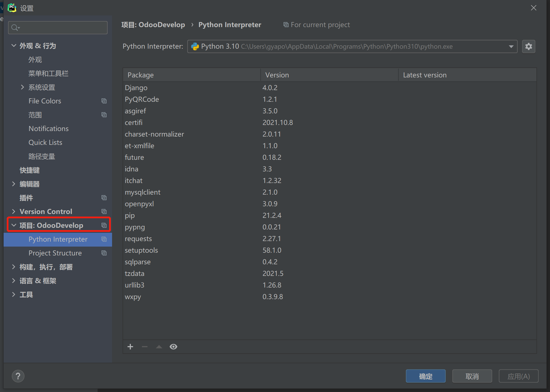Click the project-level icon beside Project Structure
Viewport: 550px width, 392px height.
coord(104,253)
